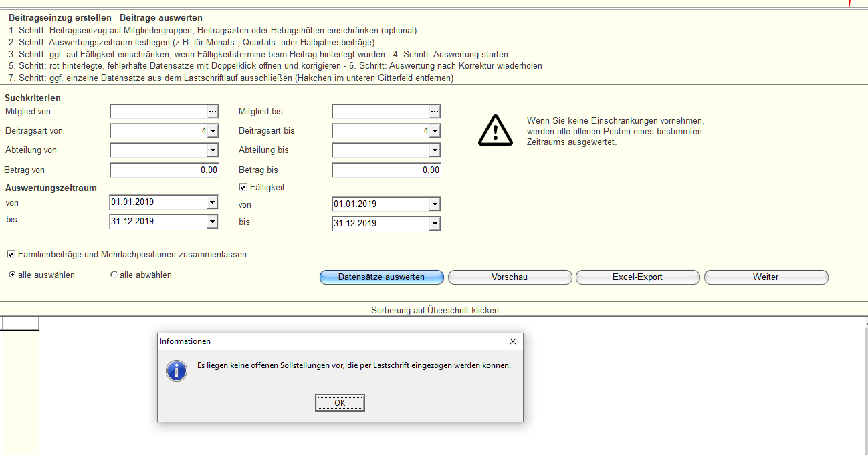
Task: Click the Betrag von input field
Action: coord(164,170)
